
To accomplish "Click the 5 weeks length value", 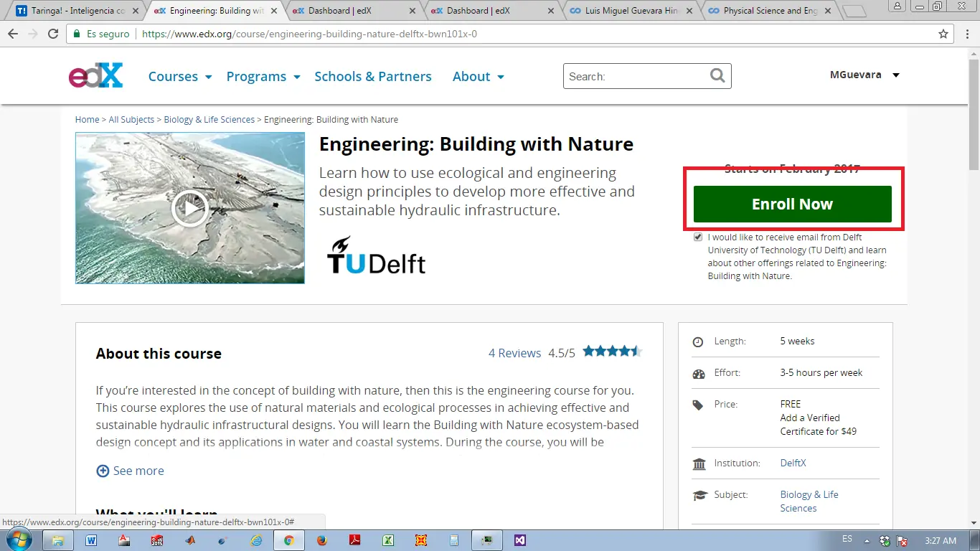I will (x=797, y=341).
